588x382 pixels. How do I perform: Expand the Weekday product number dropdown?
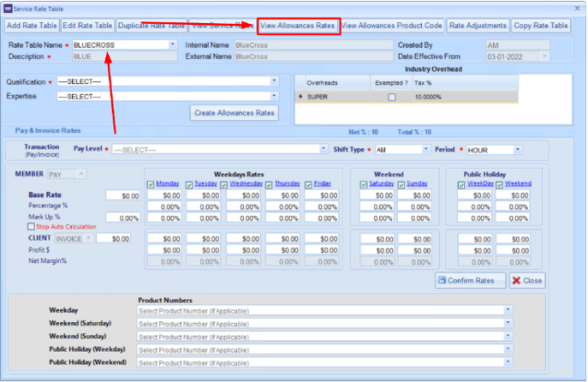508,310
